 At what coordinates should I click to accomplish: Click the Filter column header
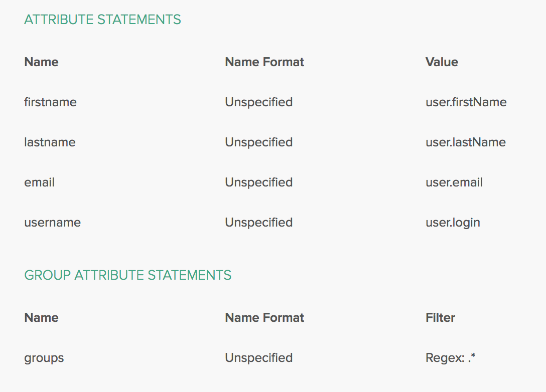point(440,318)
